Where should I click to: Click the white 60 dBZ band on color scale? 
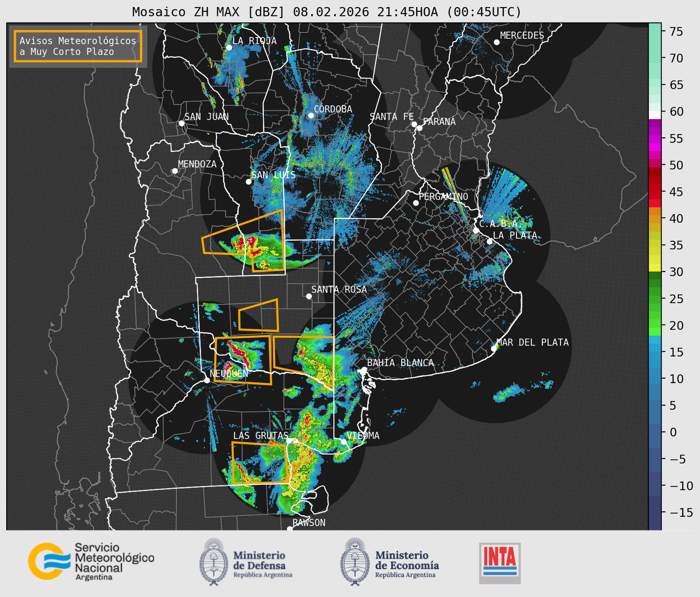pyautogui.click(x=655, y=115)
